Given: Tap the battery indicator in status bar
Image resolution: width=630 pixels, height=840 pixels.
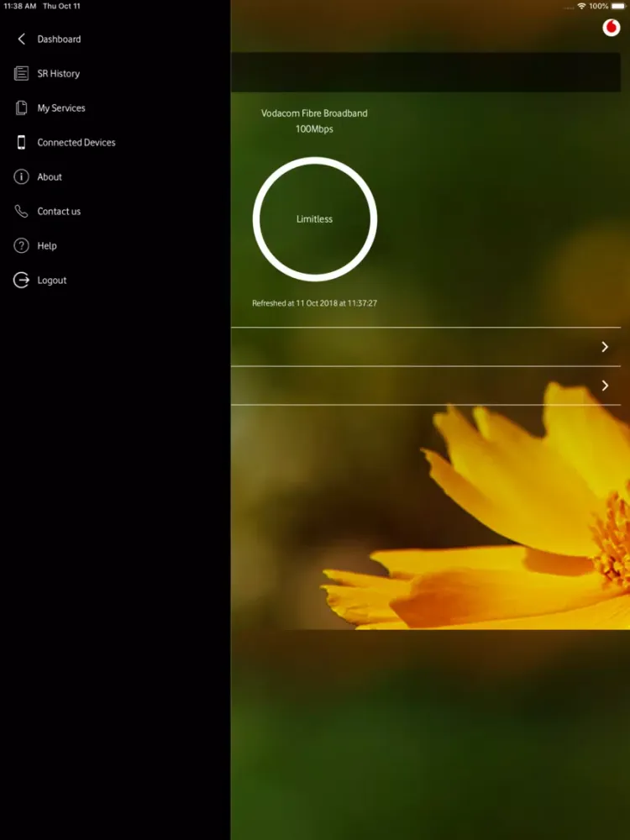Looking at the screenshot, I should point(618,6).
